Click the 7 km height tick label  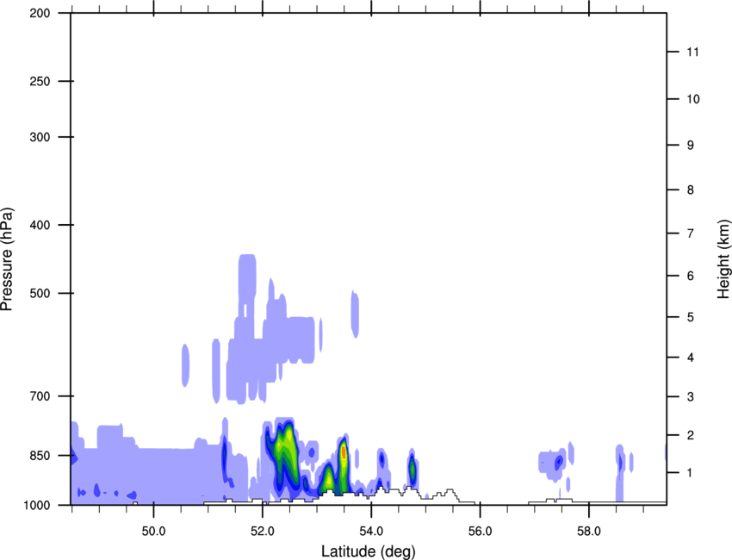coord(691,233)
